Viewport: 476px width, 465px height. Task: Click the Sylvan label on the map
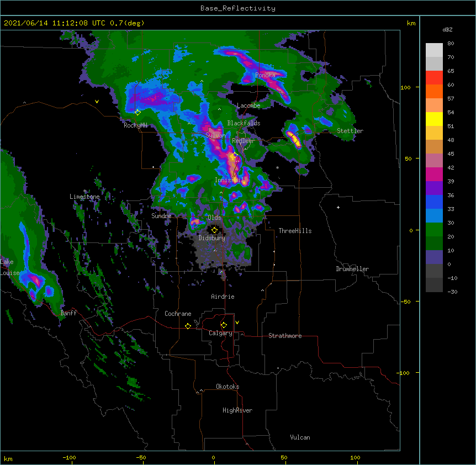(x=215, y=135)
